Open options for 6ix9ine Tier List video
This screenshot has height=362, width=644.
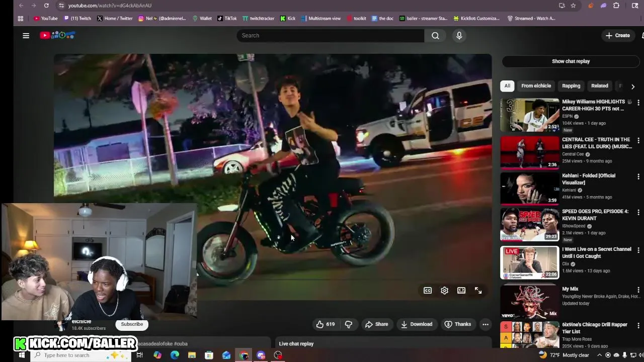click(638, 325)
